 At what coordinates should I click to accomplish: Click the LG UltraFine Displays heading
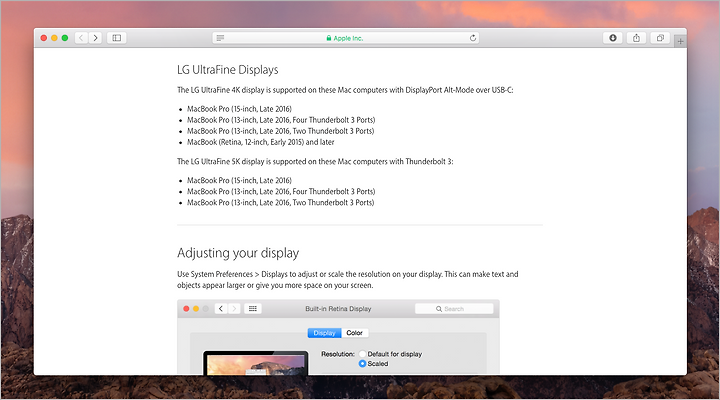pos(228,70)
